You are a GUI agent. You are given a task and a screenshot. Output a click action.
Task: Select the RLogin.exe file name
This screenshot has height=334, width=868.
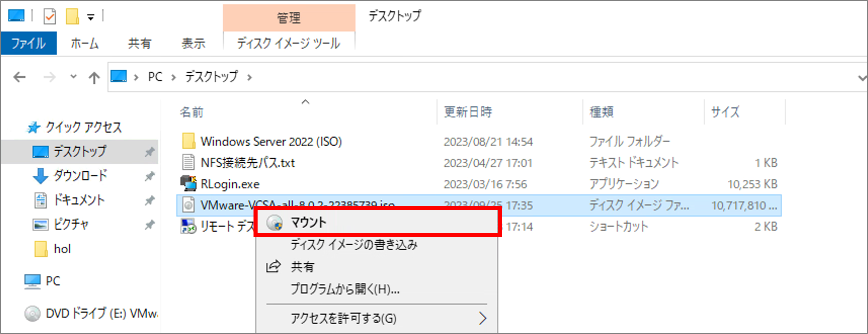click(230, 184)
